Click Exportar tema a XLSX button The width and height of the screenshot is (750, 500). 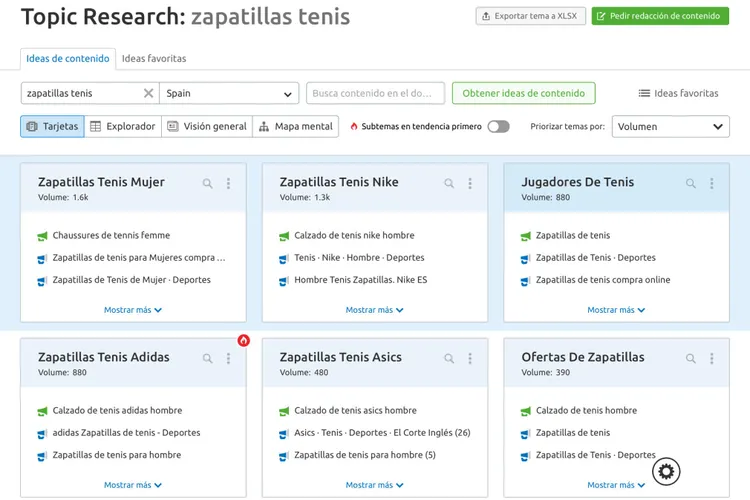(530, 16)
